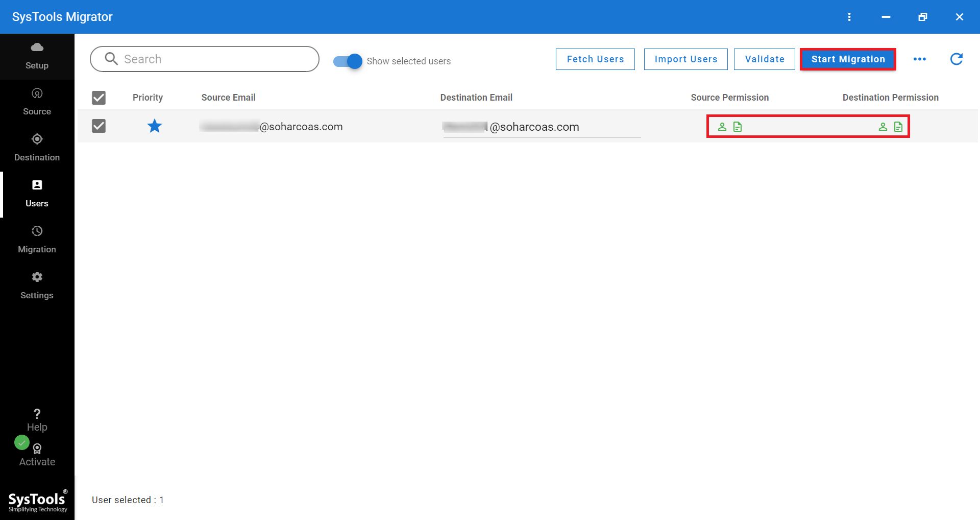The width and height of the screenshot is (980, 520).
Task: Uncheck the select-all header checkbox
Action: (99, 98)
